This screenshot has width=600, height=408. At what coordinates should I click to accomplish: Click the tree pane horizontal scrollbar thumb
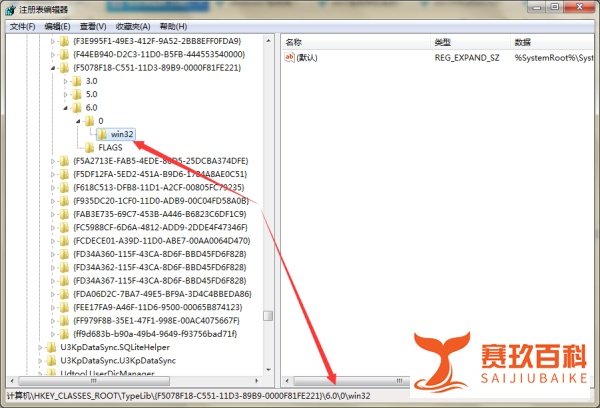coord(94,381)
